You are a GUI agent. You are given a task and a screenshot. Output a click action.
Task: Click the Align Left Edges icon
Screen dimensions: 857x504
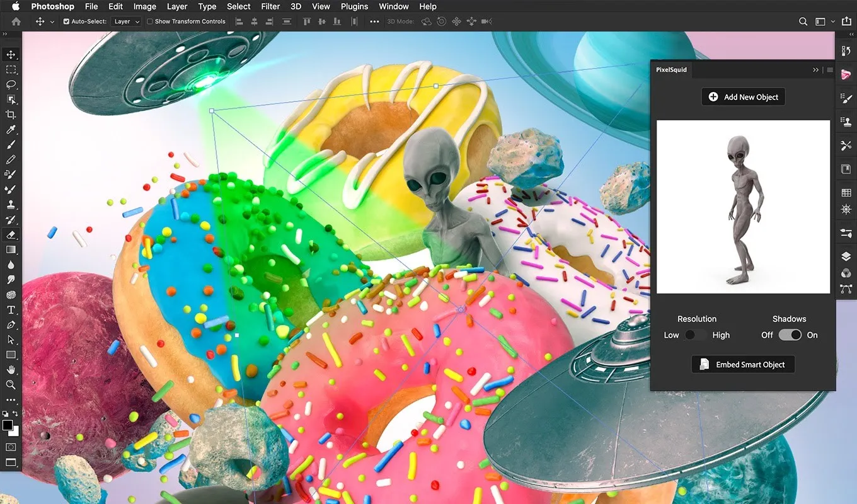pyautogui.click(x=239, y=21)
